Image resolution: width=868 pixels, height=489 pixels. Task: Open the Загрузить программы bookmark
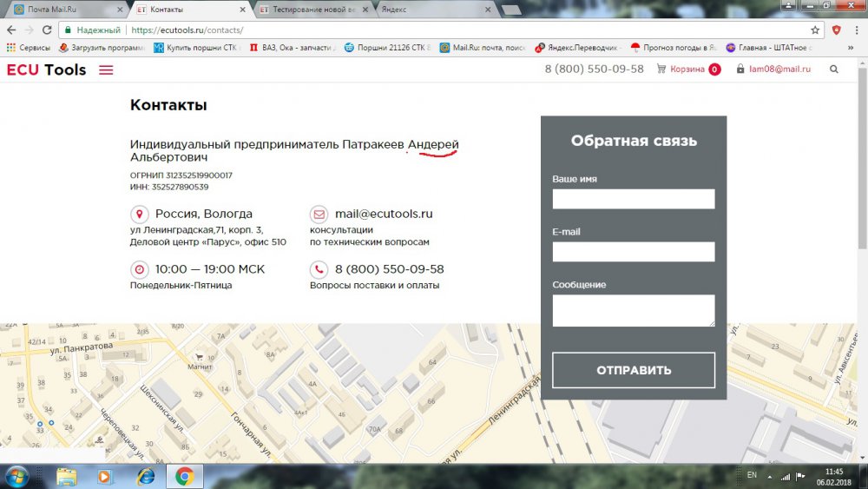coord(102,48)
